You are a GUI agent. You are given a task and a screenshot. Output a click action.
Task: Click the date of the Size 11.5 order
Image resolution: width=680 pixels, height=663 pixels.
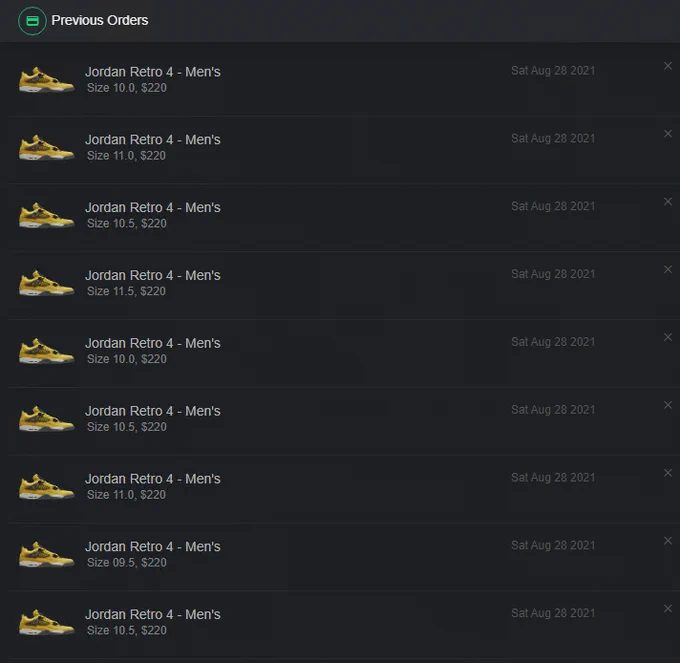tap(553, 274)
